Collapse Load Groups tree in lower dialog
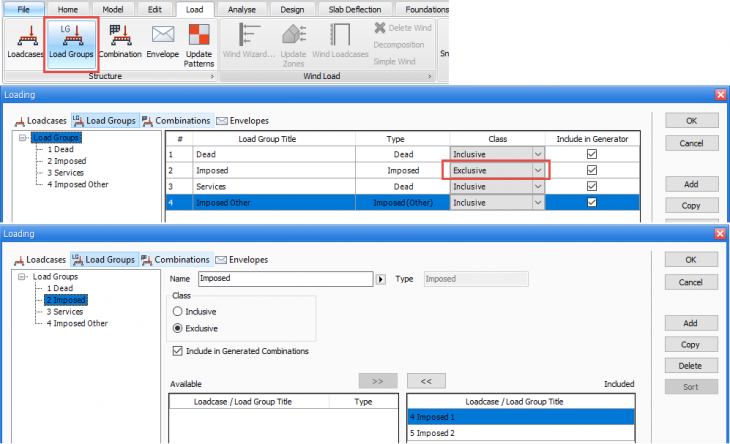 pyautogui.click(x=21, y=276)
